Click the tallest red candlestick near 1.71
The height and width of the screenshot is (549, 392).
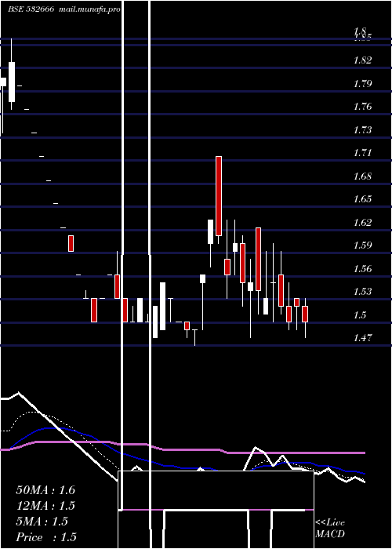[x=219, y=196]
